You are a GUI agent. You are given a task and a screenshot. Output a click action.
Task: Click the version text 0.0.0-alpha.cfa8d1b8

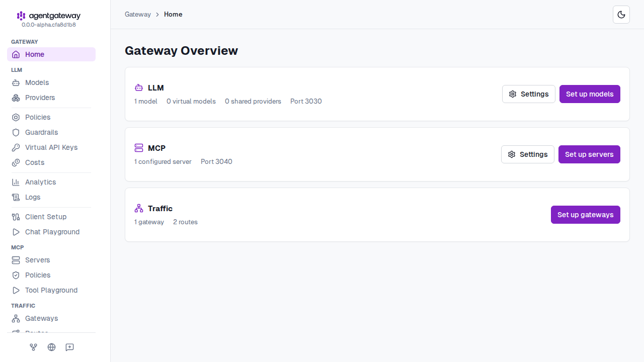coord(49,25)
